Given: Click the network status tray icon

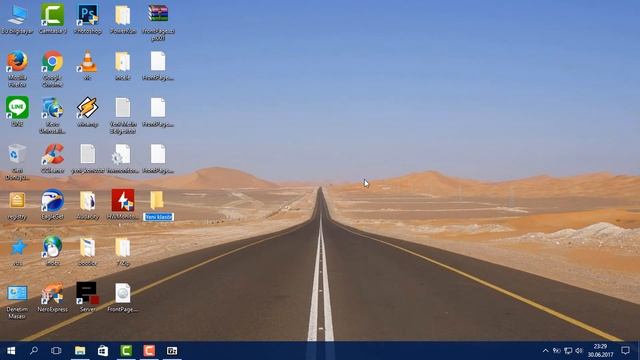Looking at the screenshot, I should pos(568,351).
